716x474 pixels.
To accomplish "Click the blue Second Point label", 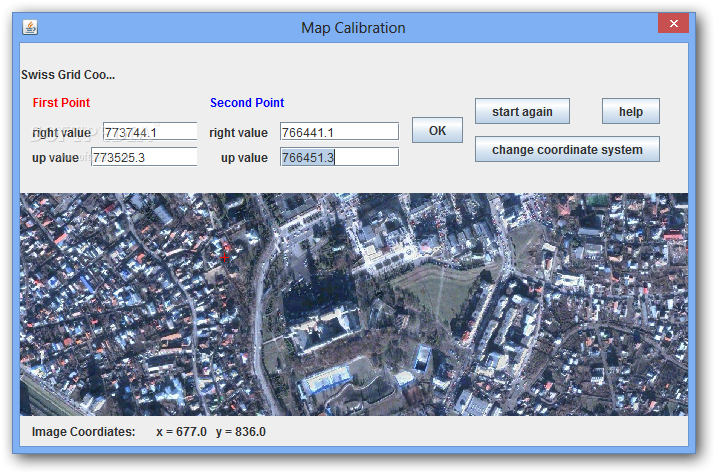I will (247, 103).
